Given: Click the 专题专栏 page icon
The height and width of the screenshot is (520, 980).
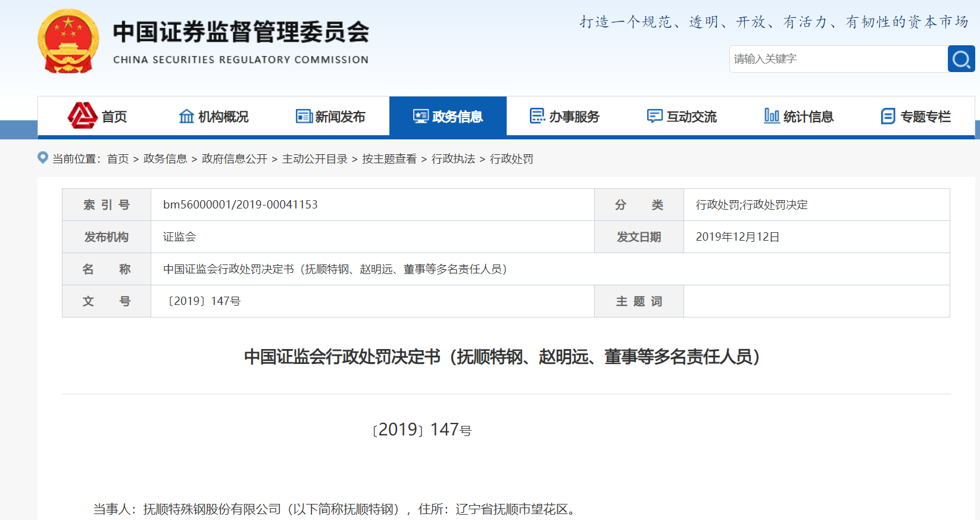Looking at the screenshot, I should 888,116.
